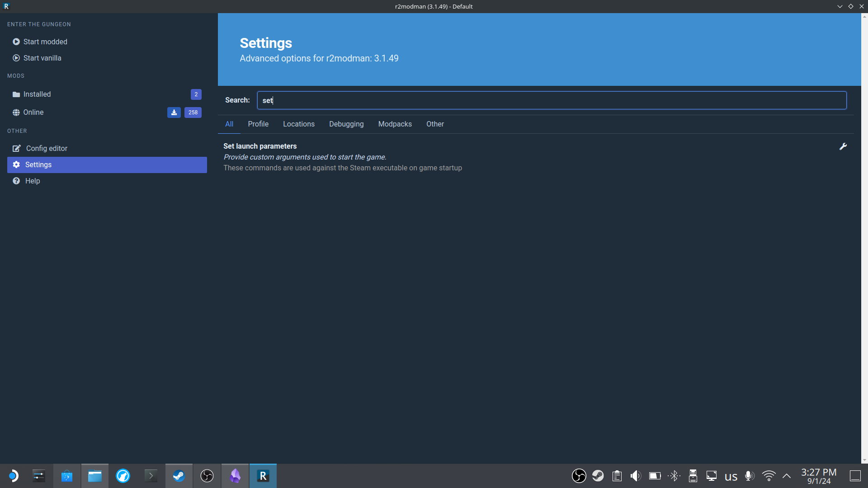
Task: Select Settings in the sidebar
Action: point(107,164)
